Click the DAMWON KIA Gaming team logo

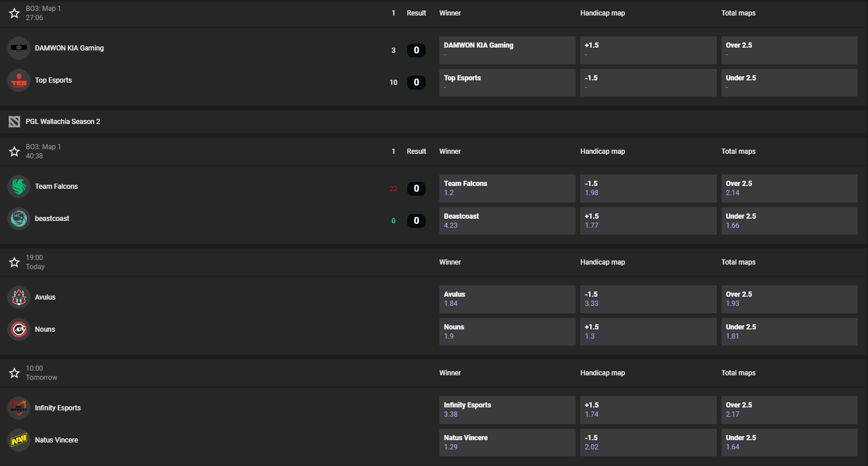(19, 48)
